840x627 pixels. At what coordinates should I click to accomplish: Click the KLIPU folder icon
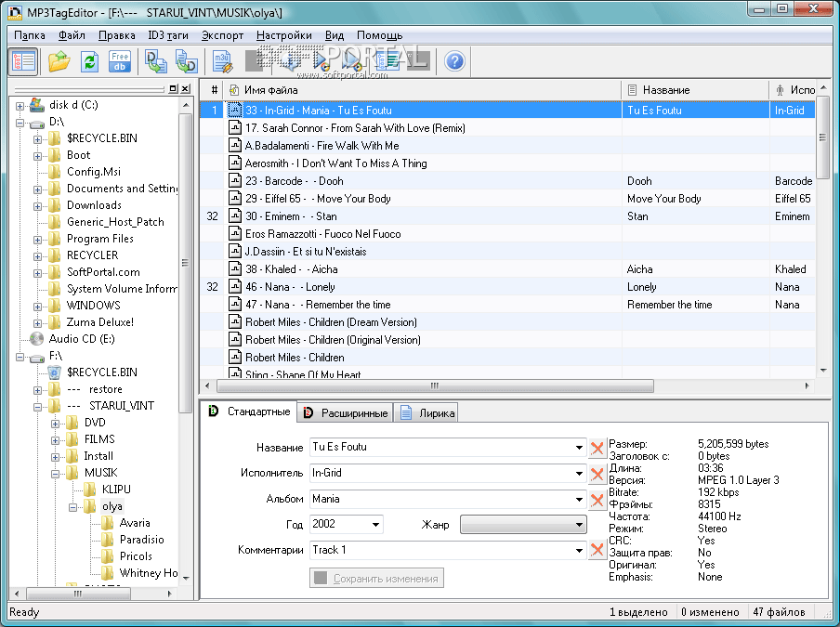coord(89,490)
